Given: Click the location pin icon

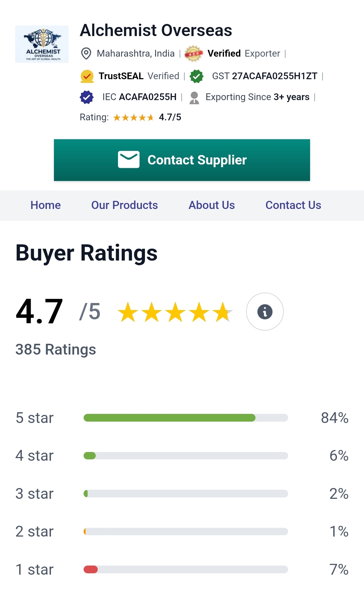Looking at the screenshot, I should [x=86, y=54].
